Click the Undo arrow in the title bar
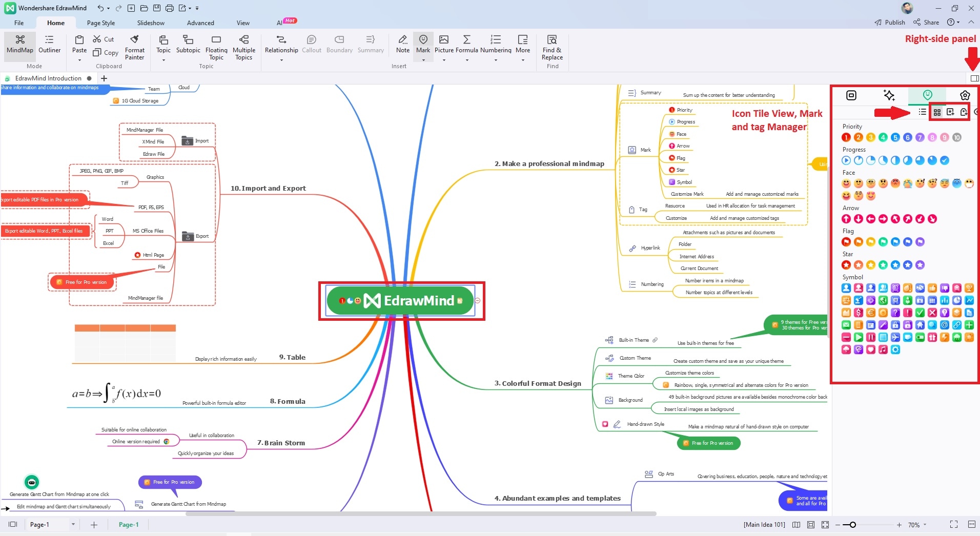 (x=100, y=8)
